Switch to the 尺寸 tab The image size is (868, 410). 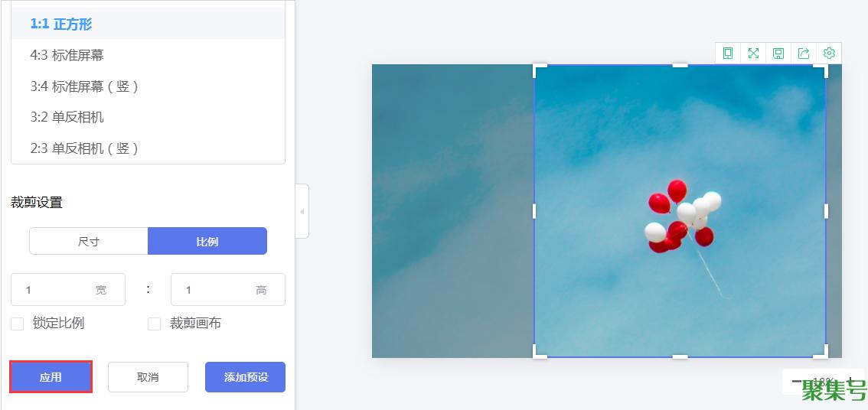[89, 241]
